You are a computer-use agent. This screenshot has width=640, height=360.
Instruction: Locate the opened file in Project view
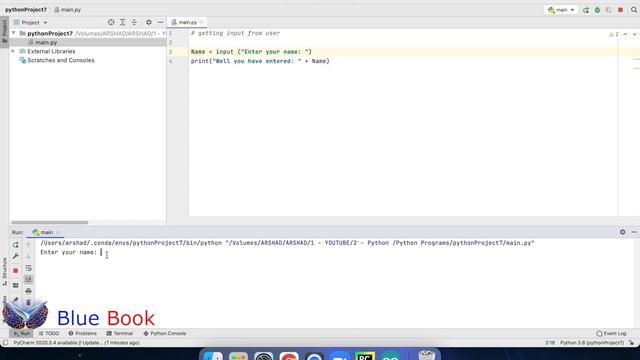111,22
